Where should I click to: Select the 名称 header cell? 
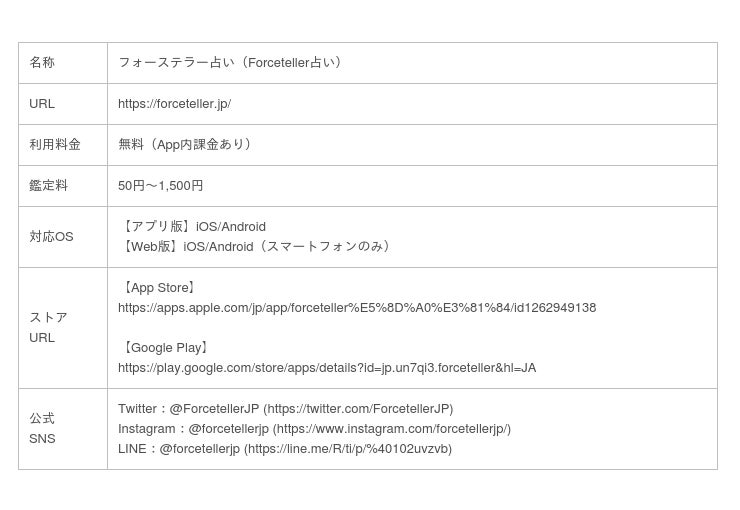tap(42, 63)
